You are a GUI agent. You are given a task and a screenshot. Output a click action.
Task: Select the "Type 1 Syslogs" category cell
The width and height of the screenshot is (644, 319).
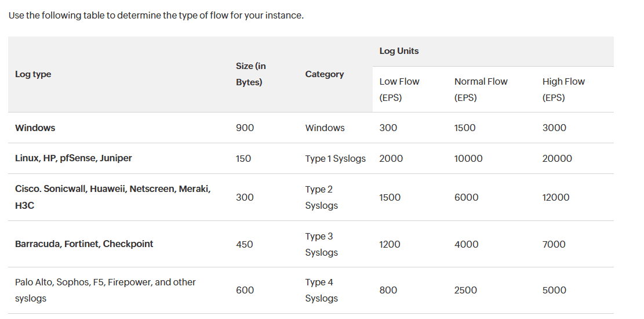pyautogui.click(x=335, y=158)
